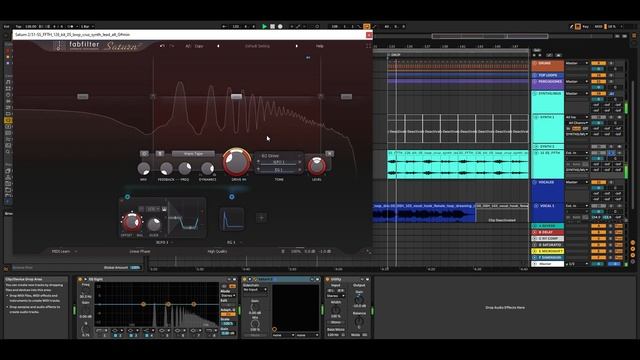Click the Feedback knob in Saturn
640x360 pixels.
(x=166, y=168)
